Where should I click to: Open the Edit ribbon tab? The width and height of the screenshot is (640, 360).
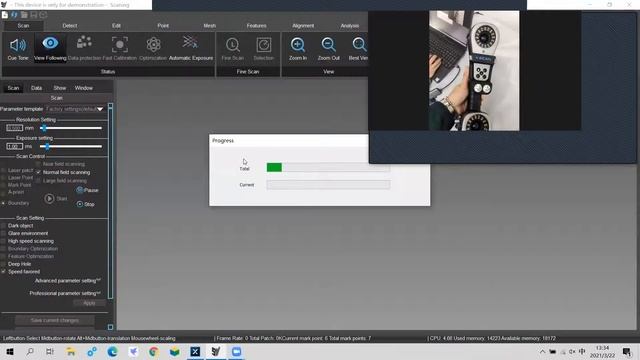point(116,25)
